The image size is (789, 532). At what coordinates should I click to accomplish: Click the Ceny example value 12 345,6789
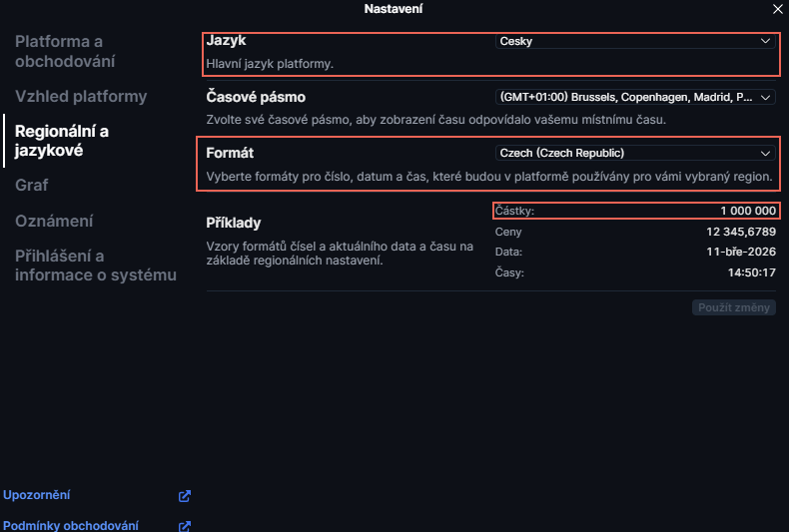pyautogui.click(x=742, y=232)
